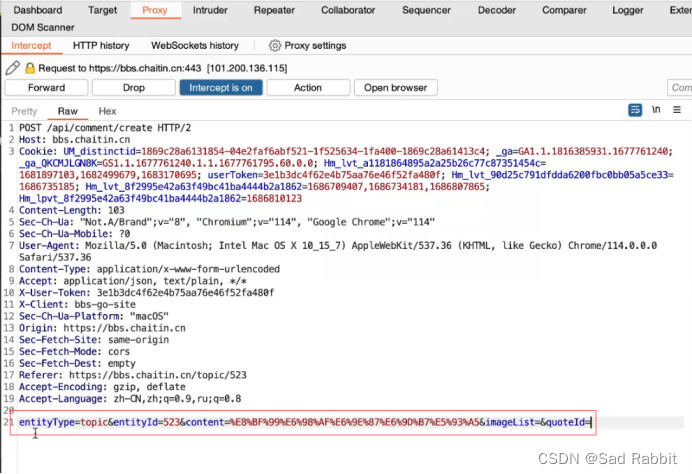Click the entityType=topic body parameter
Screen dimensions: 692x474
tap(64, 422)
